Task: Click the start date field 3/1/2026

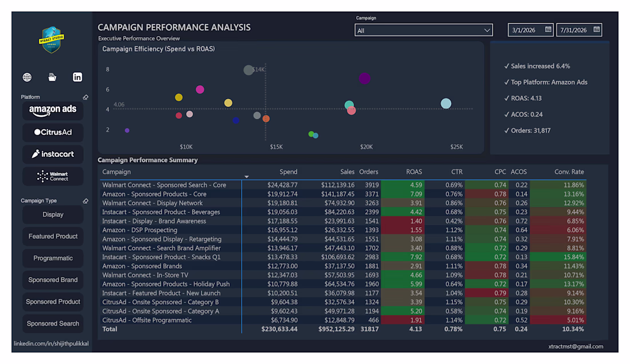Action: (530, 30)
